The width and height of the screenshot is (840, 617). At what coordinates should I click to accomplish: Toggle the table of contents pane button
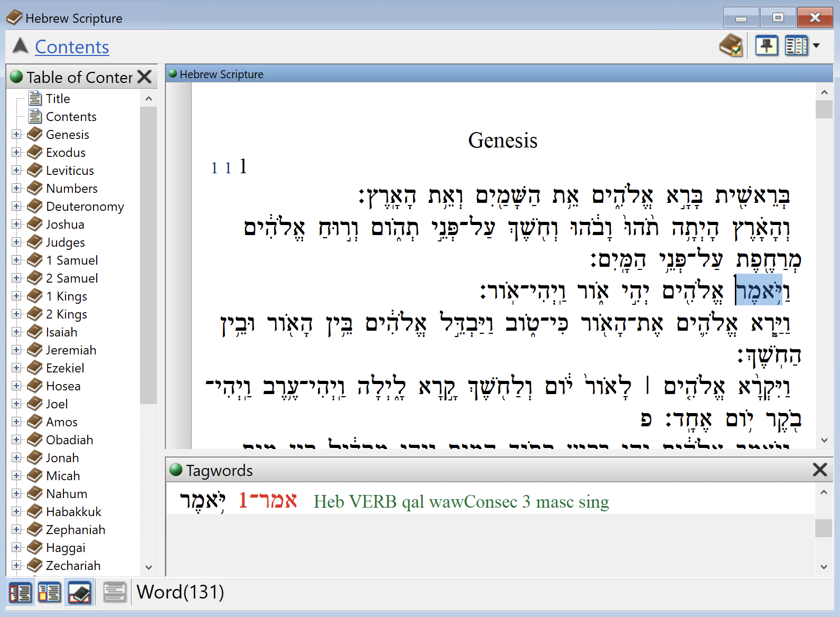20,592
